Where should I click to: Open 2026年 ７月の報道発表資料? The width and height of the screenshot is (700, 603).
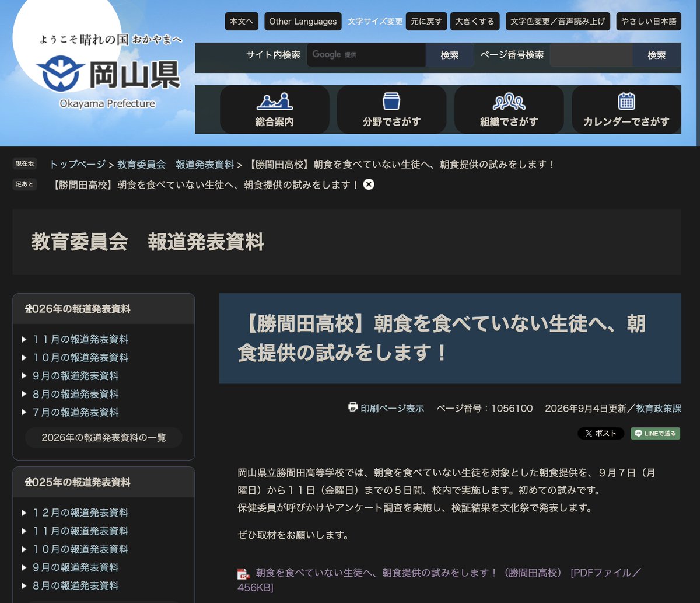pos(76,412)
